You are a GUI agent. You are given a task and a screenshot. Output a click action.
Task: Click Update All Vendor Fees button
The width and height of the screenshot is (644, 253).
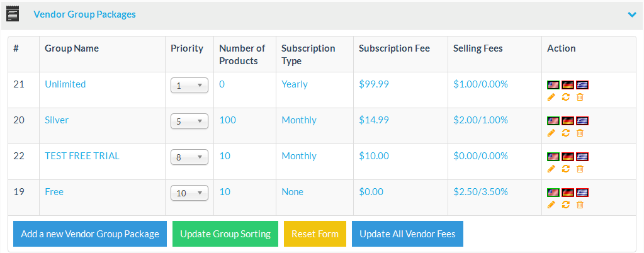pyautogui.click(x=407, y=234)
